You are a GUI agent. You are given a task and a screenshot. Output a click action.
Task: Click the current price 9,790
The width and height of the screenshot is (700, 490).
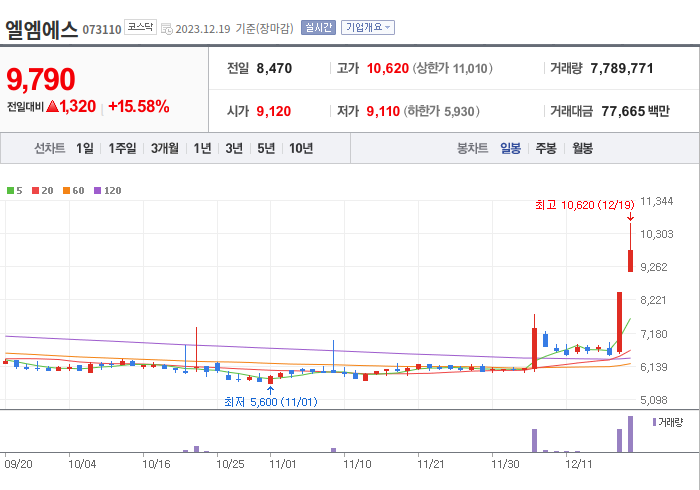click(x=41, y=79)
